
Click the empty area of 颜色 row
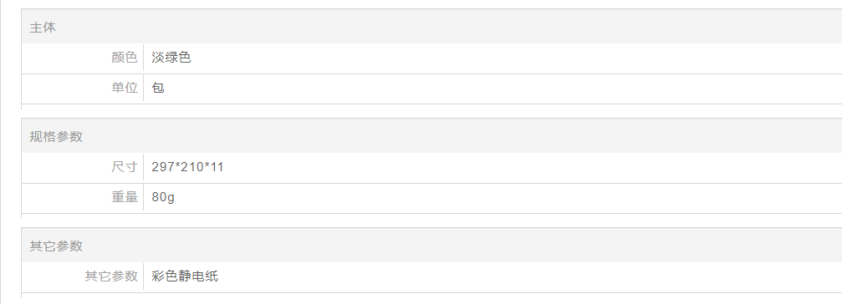[515, 58]
